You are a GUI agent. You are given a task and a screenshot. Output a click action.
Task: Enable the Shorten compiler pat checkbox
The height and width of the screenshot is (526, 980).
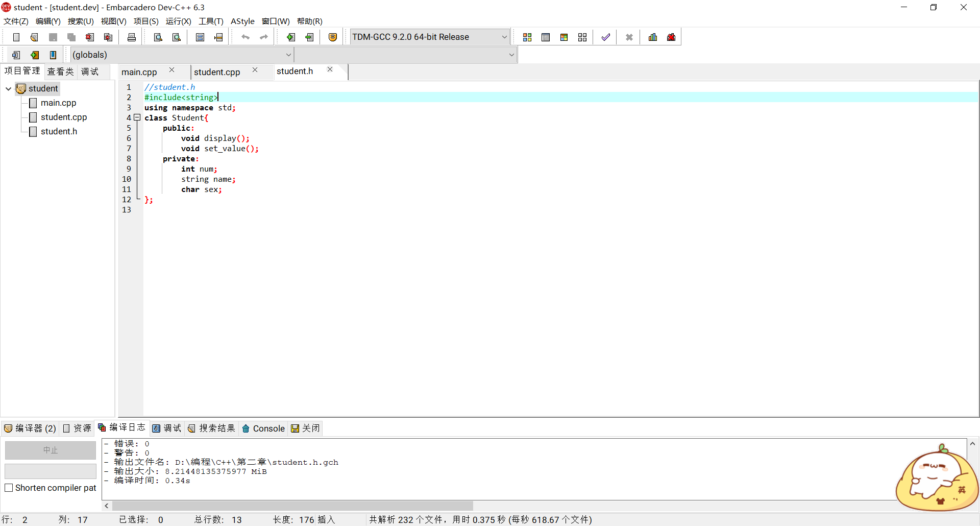[x=9, y=488]
